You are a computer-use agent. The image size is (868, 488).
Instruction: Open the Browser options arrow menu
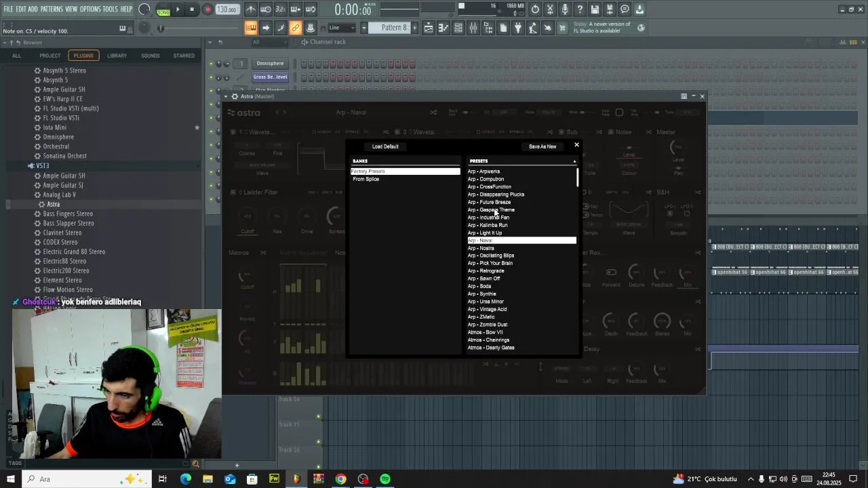click(x=4, y=42)
